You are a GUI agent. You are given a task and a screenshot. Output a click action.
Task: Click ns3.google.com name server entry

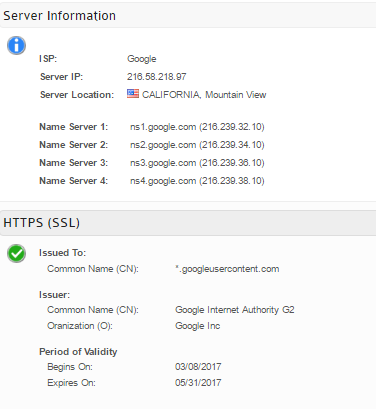pyautogui.click(x=197, y=163)
